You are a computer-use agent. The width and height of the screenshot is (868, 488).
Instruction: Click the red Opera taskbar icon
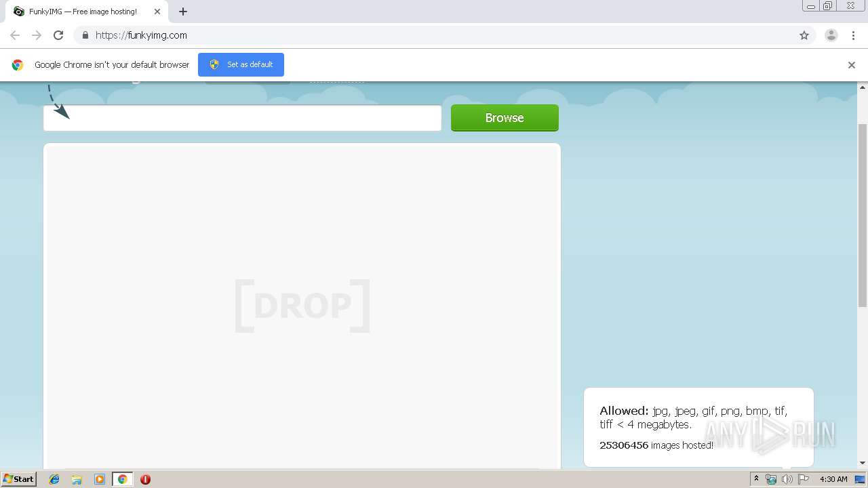point(145,479)
